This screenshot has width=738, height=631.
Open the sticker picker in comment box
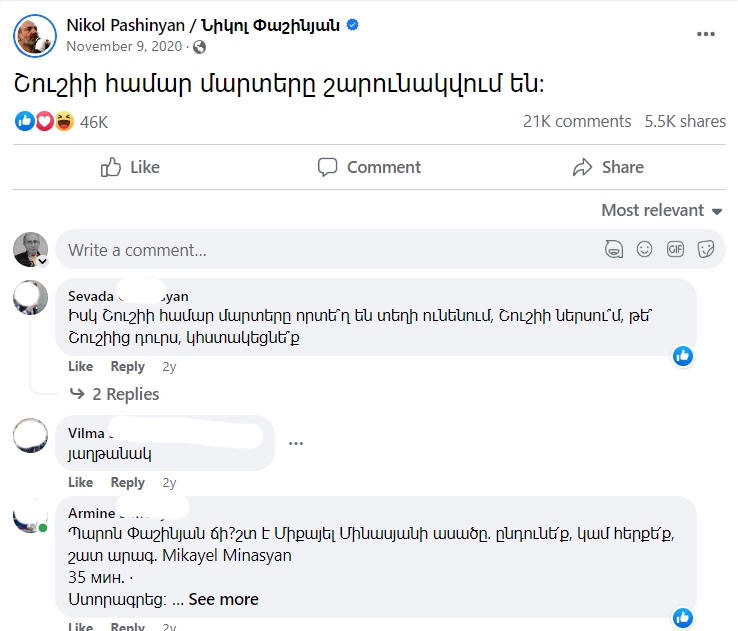click(x=705, y=249)
